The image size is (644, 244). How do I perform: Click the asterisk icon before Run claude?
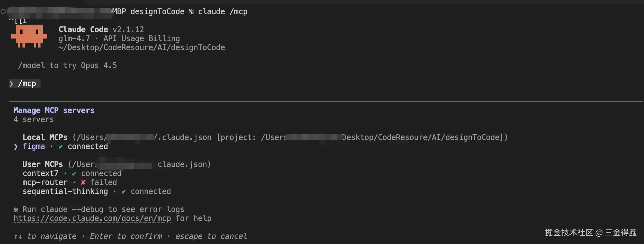tap(16, 210)
